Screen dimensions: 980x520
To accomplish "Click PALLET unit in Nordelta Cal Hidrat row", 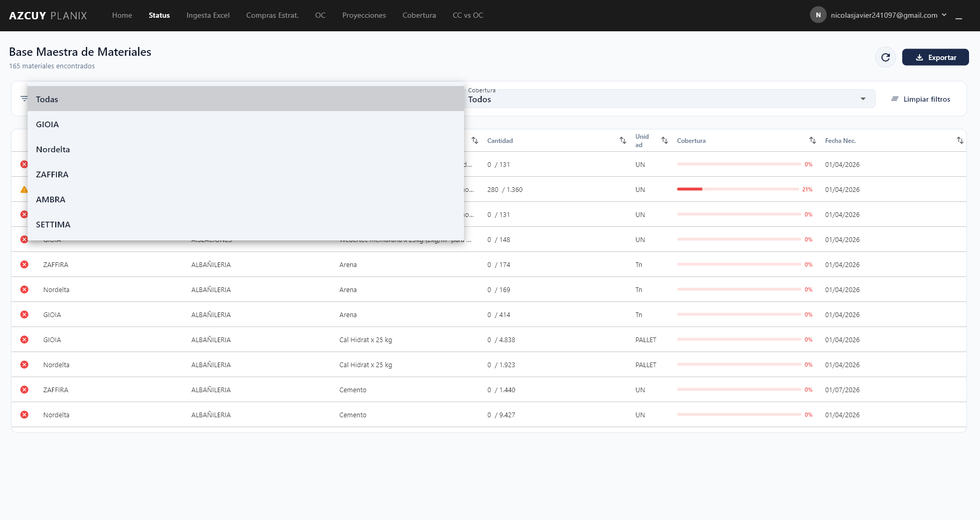I will pos(645,365).
